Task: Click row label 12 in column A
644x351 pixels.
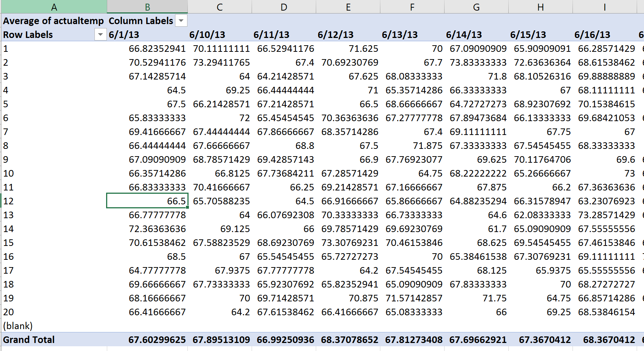Action: 54,201
